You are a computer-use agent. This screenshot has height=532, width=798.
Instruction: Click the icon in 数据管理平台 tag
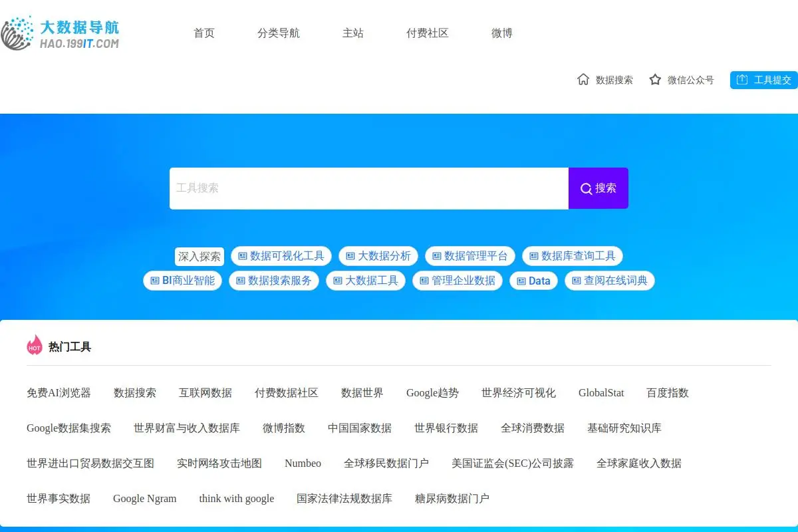437,256
